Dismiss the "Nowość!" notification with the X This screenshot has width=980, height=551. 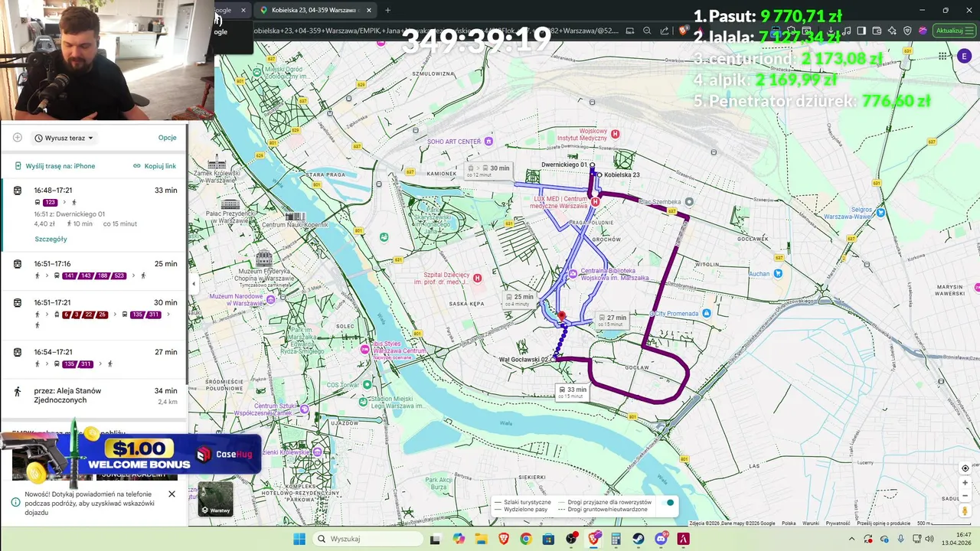click(x=171, y=494)
